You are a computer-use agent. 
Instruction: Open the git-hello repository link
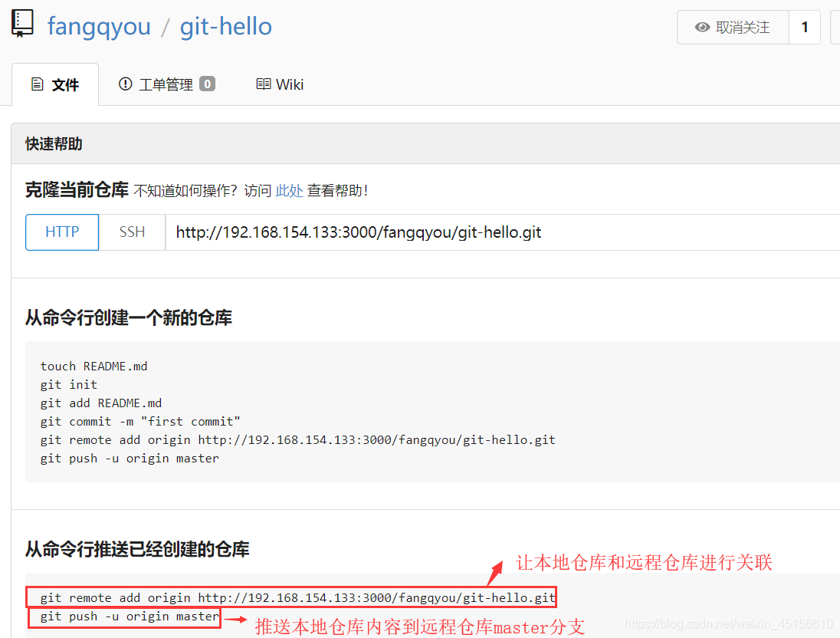[x=225, y=26]
